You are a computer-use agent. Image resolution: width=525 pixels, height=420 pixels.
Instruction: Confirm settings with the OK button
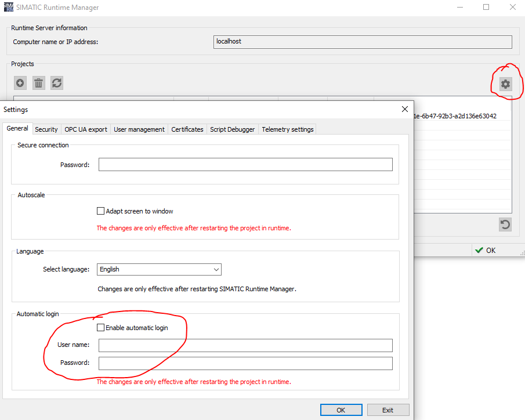pos(341,410)
